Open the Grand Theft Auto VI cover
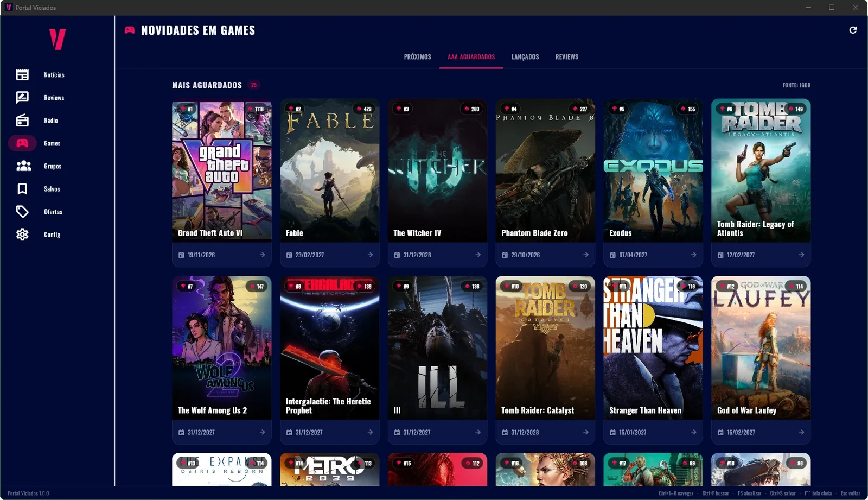 (222, 170)
